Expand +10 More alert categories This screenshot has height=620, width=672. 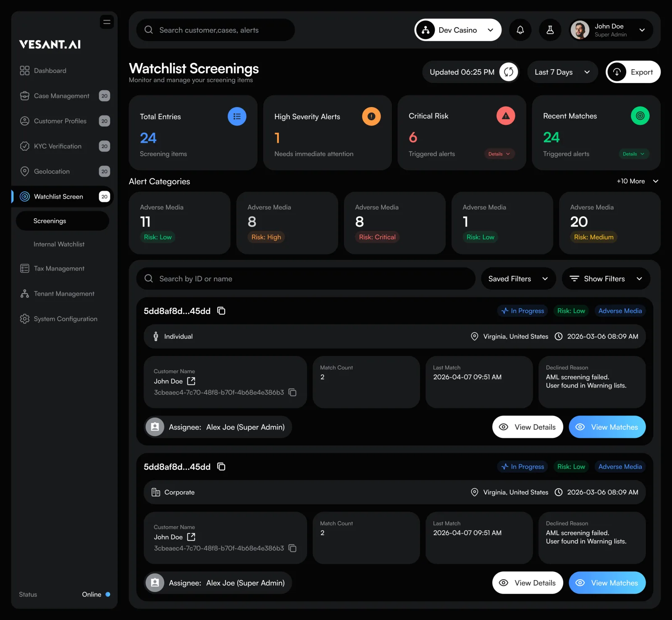[x=637, y=181]
